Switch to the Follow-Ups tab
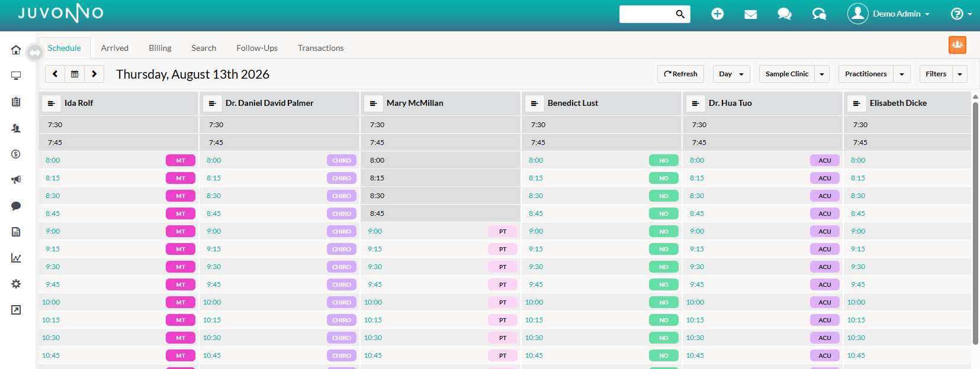The image size is (980, 369). click(x=257, y=48)
